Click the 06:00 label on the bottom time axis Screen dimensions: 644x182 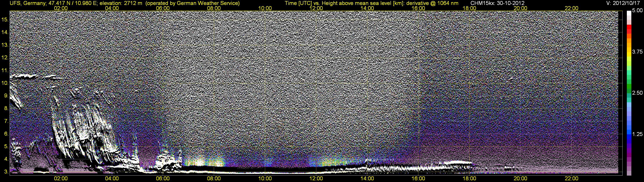click(163, 179)
